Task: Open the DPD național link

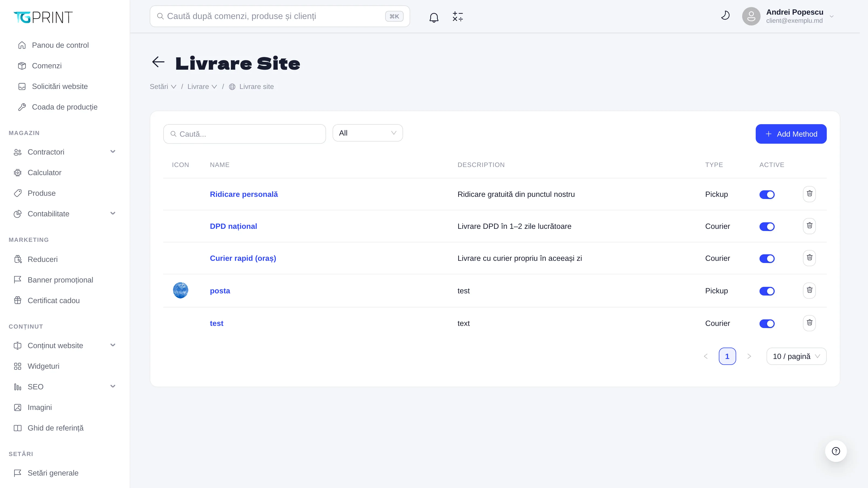Action: pos(233,226)
